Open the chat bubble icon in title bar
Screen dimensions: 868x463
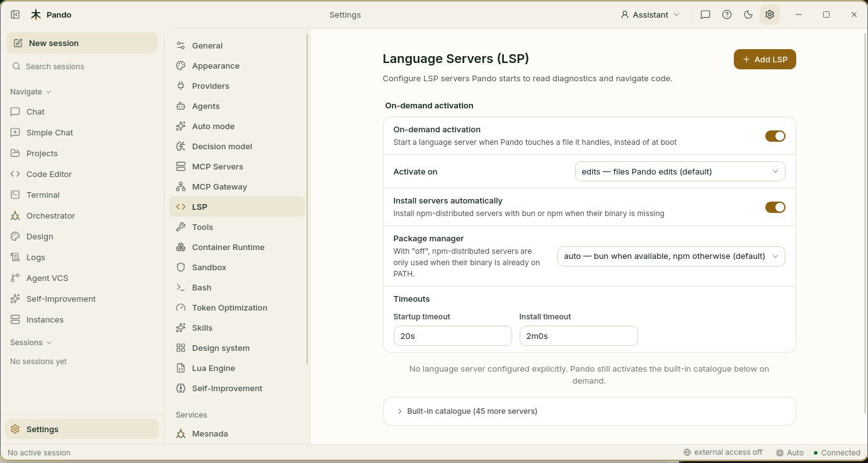(x=705, y=14)
